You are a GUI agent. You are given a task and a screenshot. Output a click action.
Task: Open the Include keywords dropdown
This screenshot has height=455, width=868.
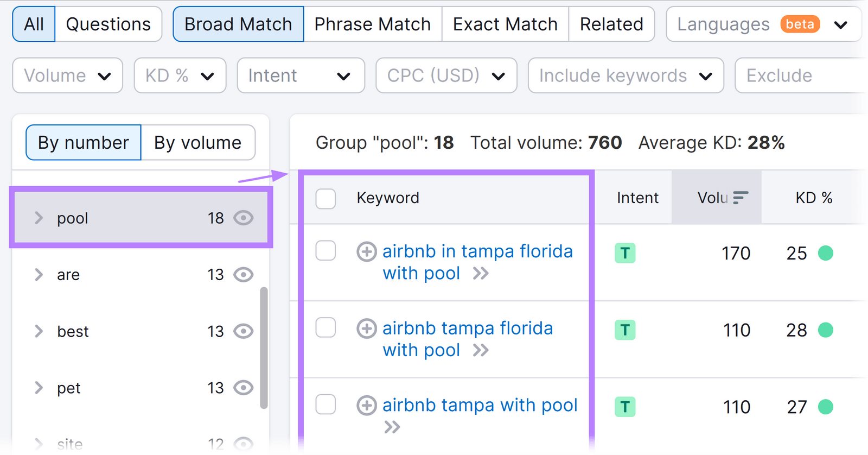[626, 75]
